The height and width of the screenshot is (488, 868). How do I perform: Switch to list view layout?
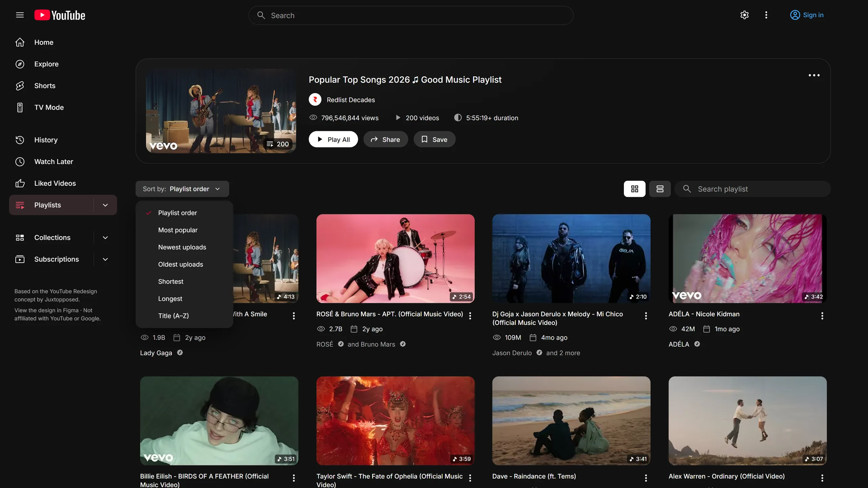660,189
